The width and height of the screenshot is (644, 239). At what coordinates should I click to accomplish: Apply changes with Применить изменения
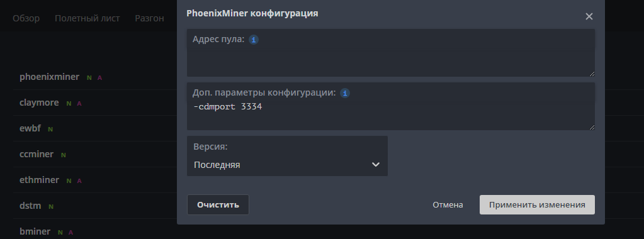click(537, 204)
